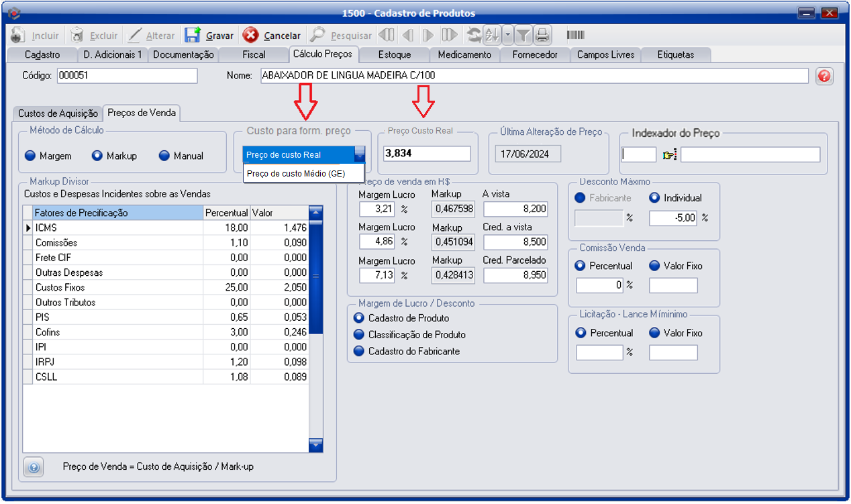Click the printer icon in toolbar

[x=542, y=35]
